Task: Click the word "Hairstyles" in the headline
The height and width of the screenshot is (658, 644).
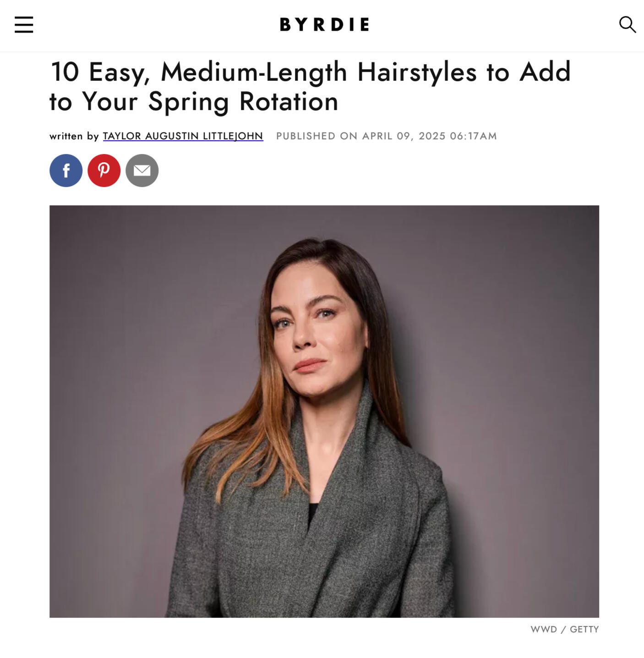Action: pos(417,72)
